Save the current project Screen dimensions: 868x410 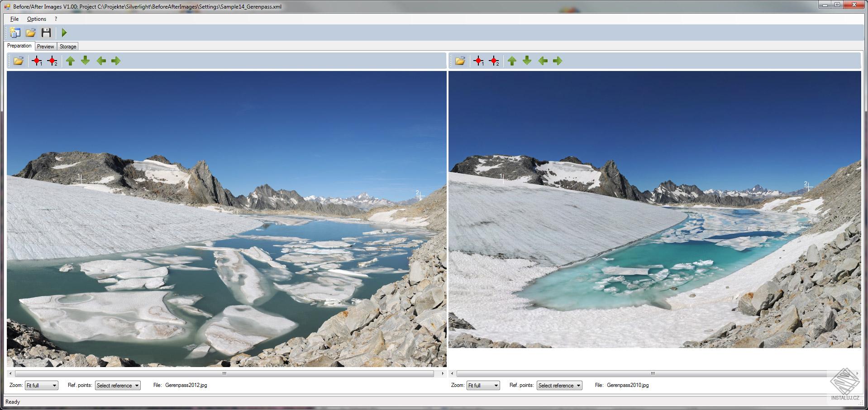(x=46, y=32)
